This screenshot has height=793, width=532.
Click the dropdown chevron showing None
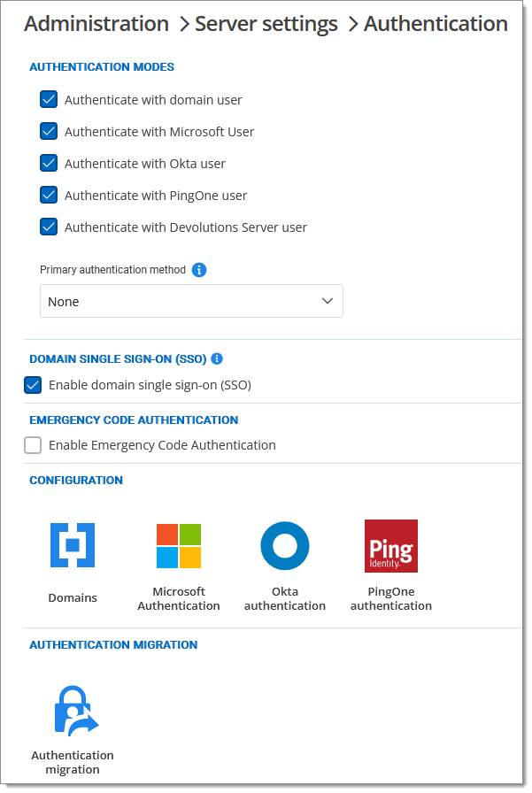(328, 302)
